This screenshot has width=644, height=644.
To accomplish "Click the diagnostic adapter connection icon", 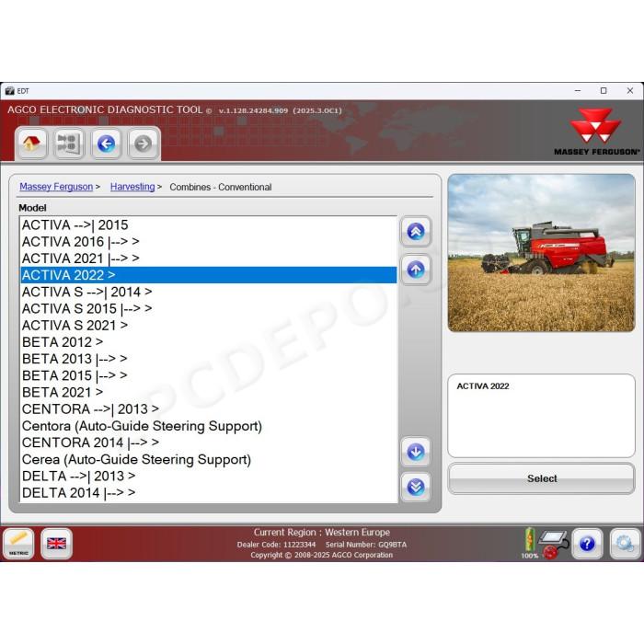I will [553, 545].
